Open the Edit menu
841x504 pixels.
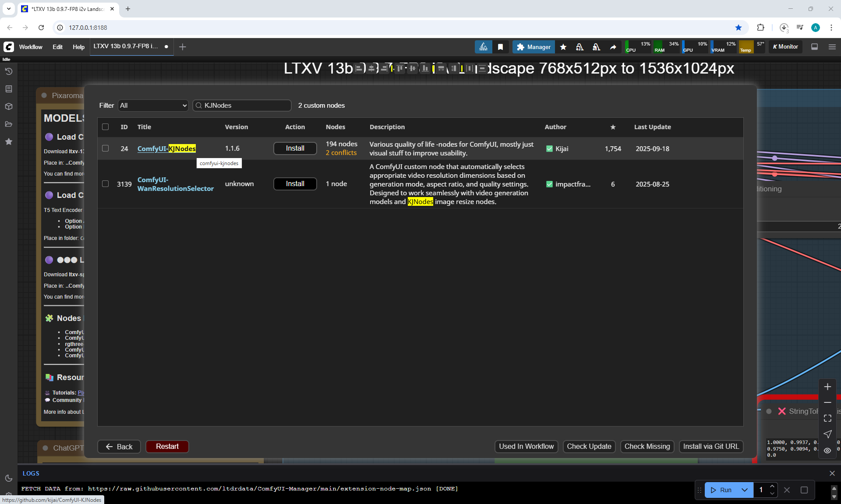pos(57,47)
